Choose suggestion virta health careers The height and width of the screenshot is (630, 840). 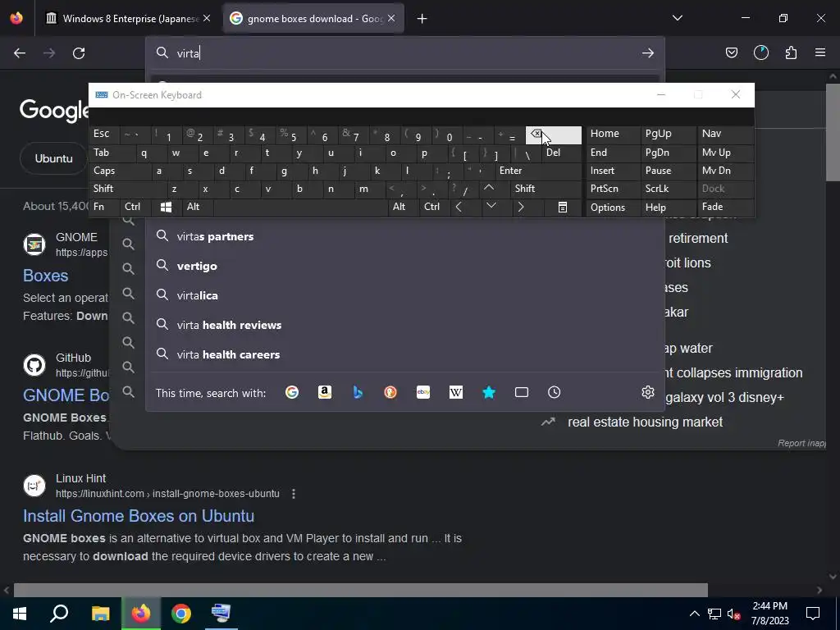click(404, 354)
